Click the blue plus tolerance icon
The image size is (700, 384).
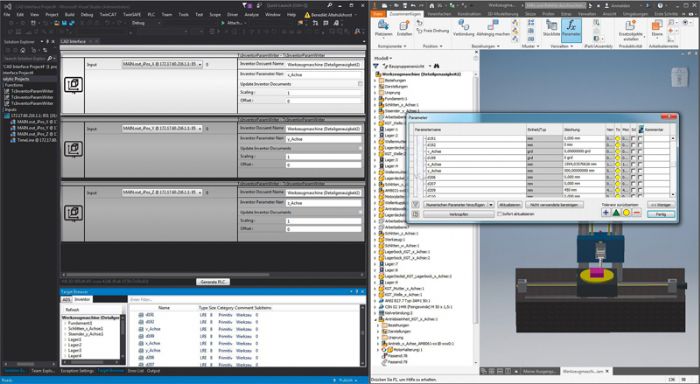[x=606, y=213]
